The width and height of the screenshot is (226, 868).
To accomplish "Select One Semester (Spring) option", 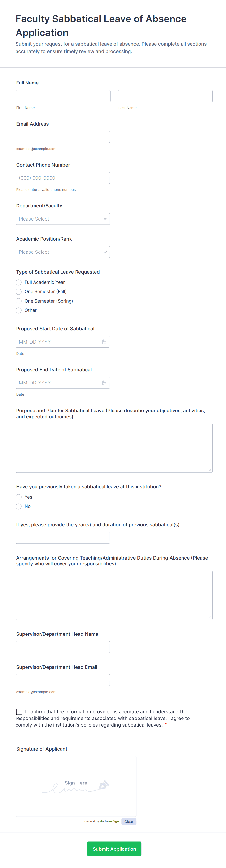I will pos(19,301).
